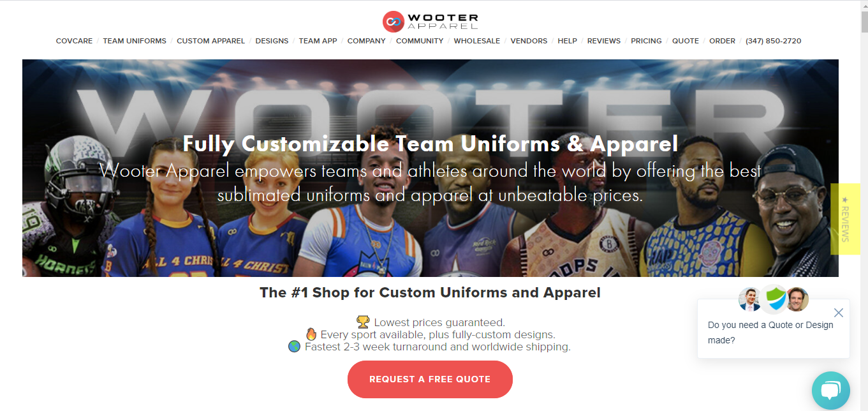Go to the Pricing page
Screen dimensions: 868x411
(x=646, y=41)
